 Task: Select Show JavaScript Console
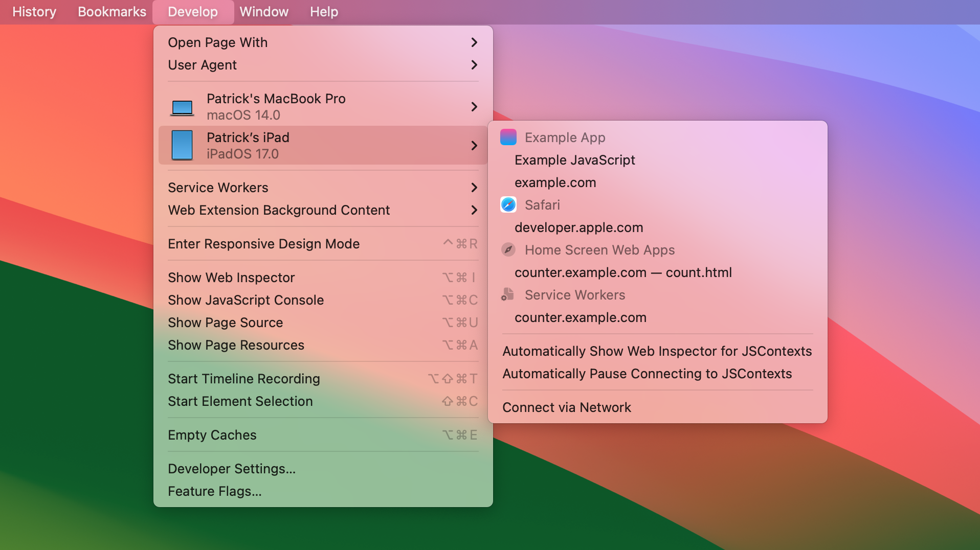(x=323, y=300)
